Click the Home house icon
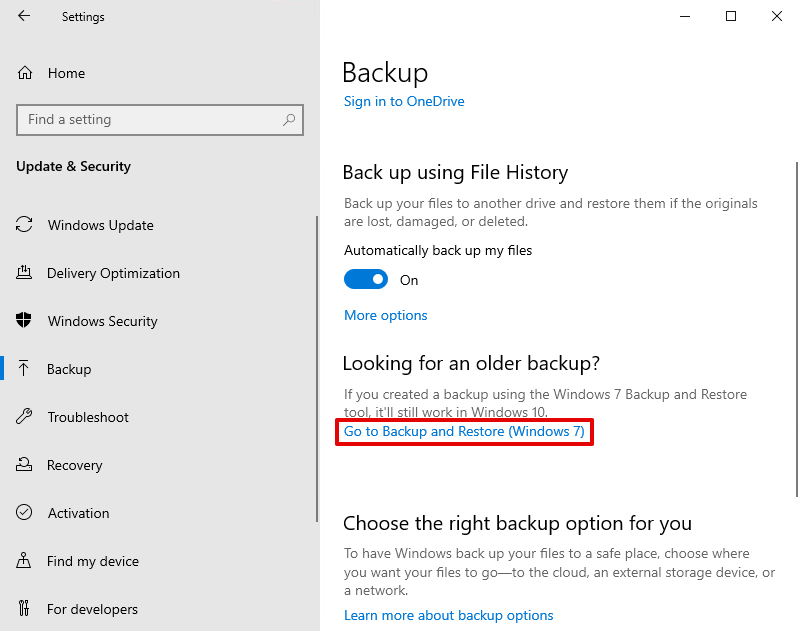This screenshot has width=799, height=631. [24, 73]
